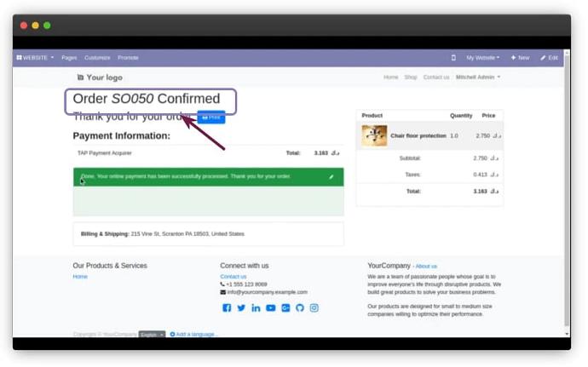
Task: Open the My Website dropdown
Action: tap(482, 58)
